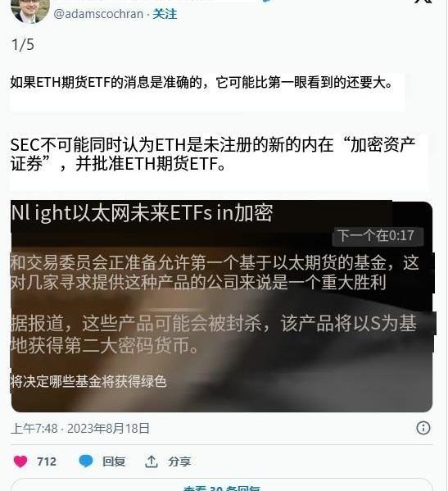Open adamscochran's profile avatar
The width and height of the screenshot is (448, 491).
tap(29, 11)
